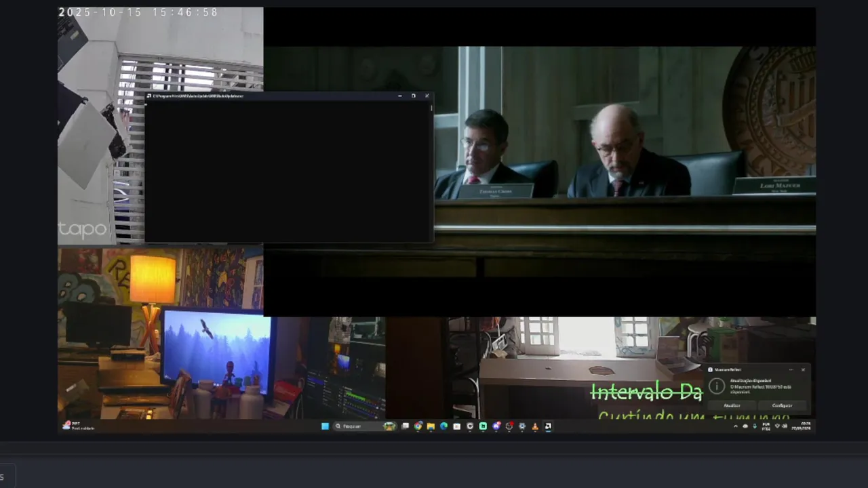The height and width of the screenshot is (488, 868).
Task: Click the volume icon in the tray
Action: pyautogui.click(x=785, y=426)
